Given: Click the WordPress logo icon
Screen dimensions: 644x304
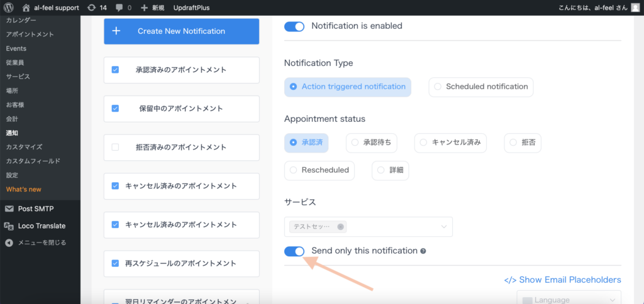Looking at the screenshot, I should [9, 8].
